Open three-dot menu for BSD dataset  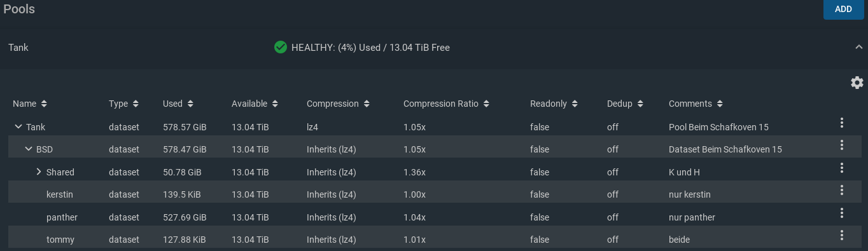pos(841,146)
